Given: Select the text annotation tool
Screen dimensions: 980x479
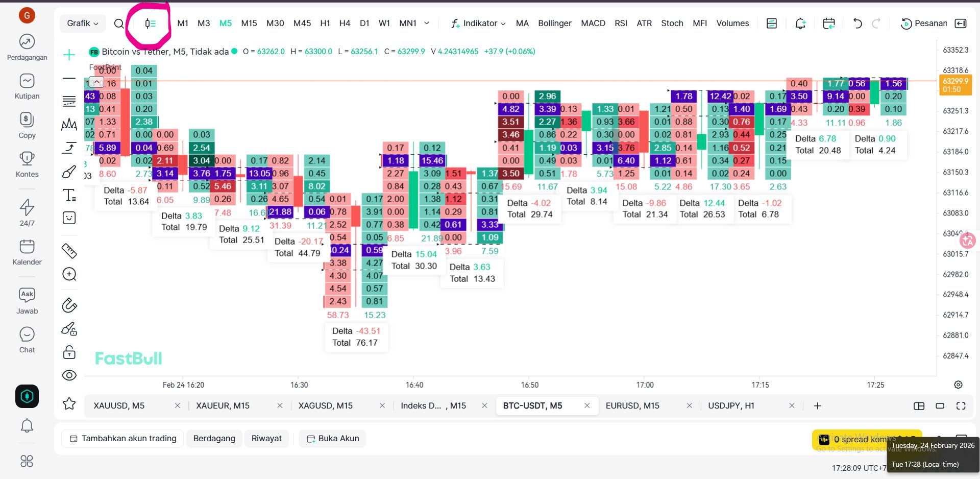Looking at the screenshot, I should 69,195.
